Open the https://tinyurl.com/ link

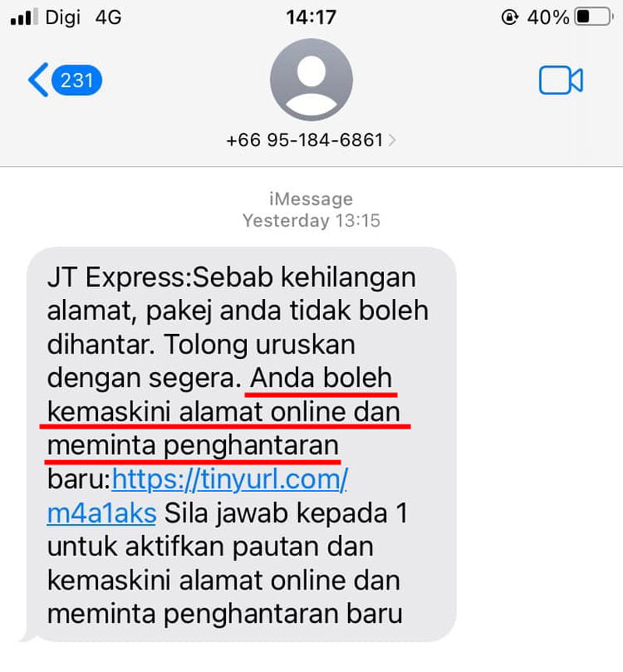230,479
